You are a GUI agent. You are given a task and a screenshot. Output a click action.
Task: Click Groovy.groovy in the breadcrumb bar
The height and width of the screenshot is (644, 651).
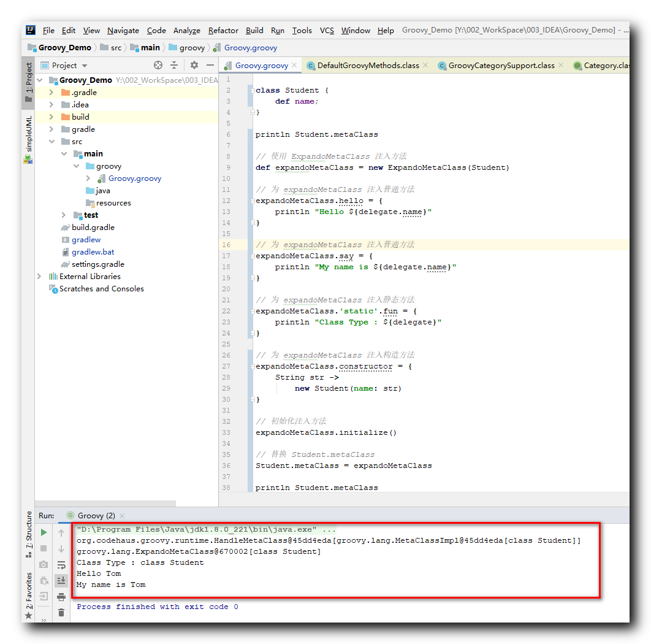pyautogui.click(x=250, y=48)
